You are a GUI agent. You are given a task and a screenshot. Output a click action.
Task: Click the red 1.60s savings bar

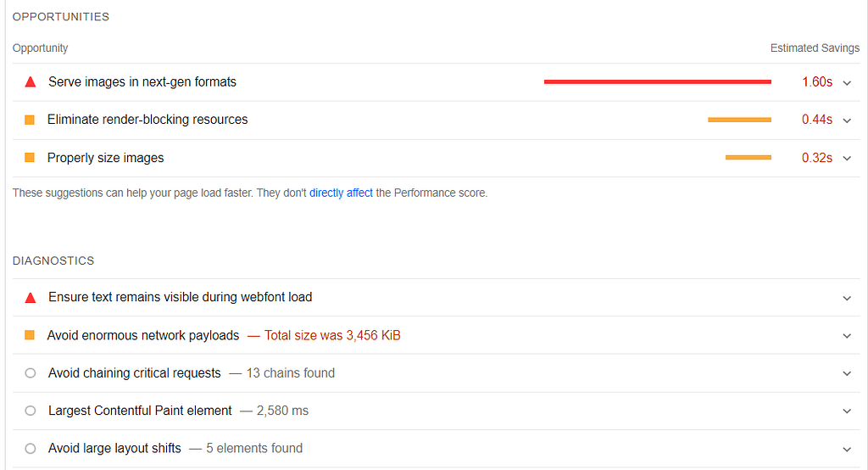658,82
